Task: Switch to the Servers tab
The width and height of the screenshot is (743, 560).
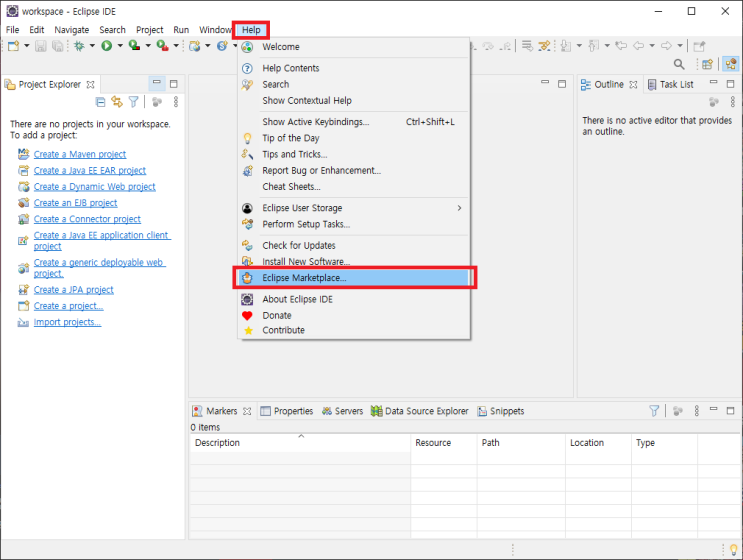Action: click(342, 411)
